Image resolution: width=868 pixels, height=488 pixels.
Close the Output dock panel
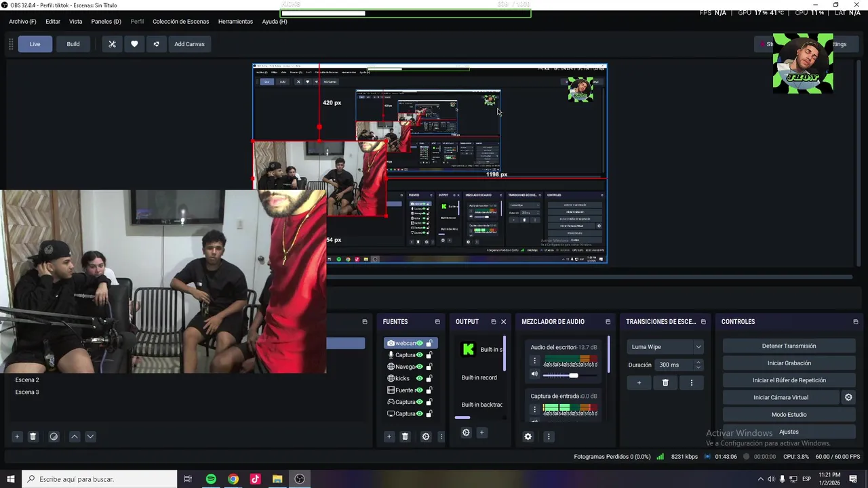[503, 322]
